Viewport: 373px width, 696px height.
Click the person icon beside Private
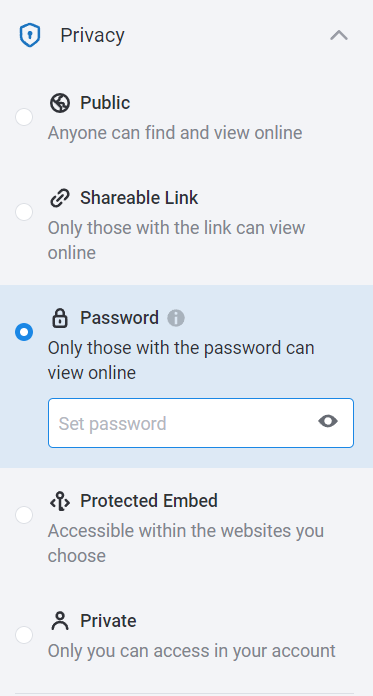pos(60,621)
